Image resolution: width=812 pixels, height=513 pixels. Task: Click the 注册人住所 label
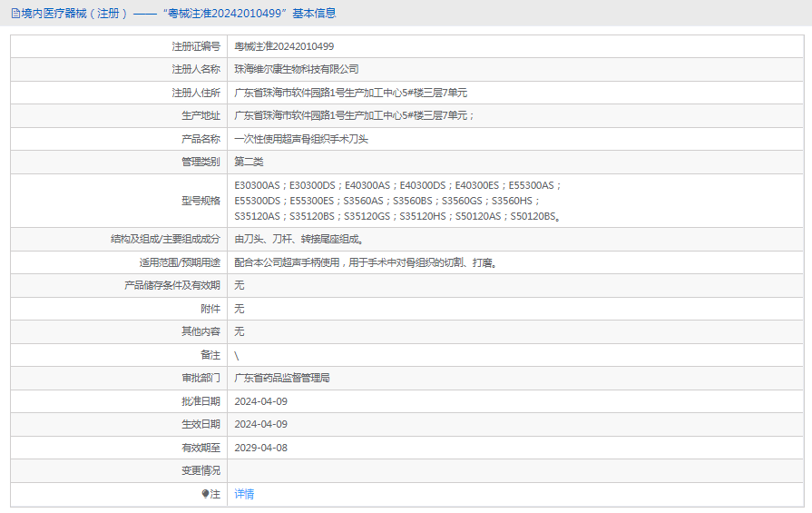196,93
